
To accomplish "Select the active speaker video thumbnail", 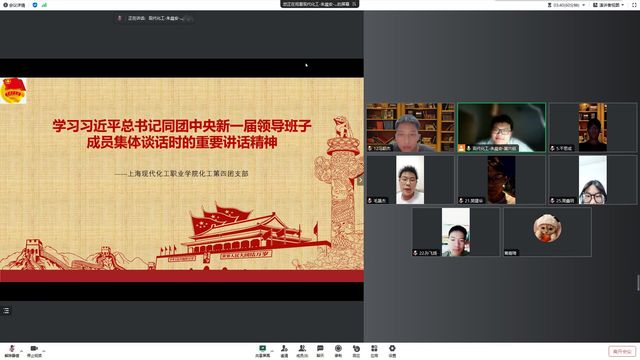I will click(501, 127).
